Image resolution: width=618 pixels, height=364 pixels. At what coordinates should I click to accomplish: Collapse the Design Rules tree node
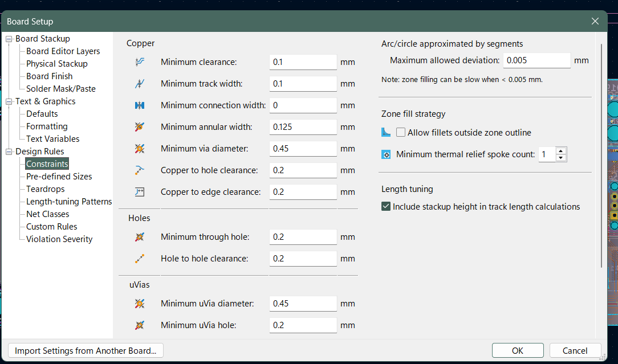[9, 152]
